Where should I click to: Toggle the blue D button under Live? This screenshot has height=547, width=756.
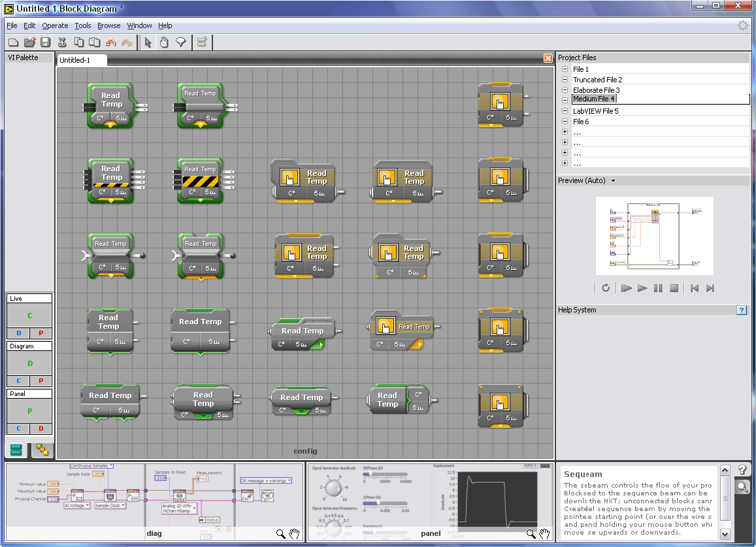(x=18, y=333)
